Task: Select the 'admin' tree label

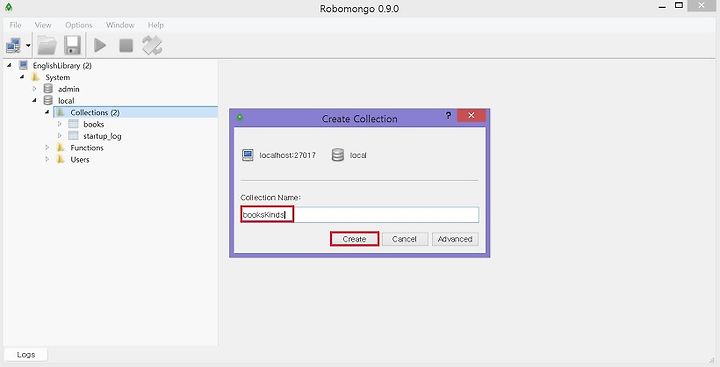Action: pos(68,89)
